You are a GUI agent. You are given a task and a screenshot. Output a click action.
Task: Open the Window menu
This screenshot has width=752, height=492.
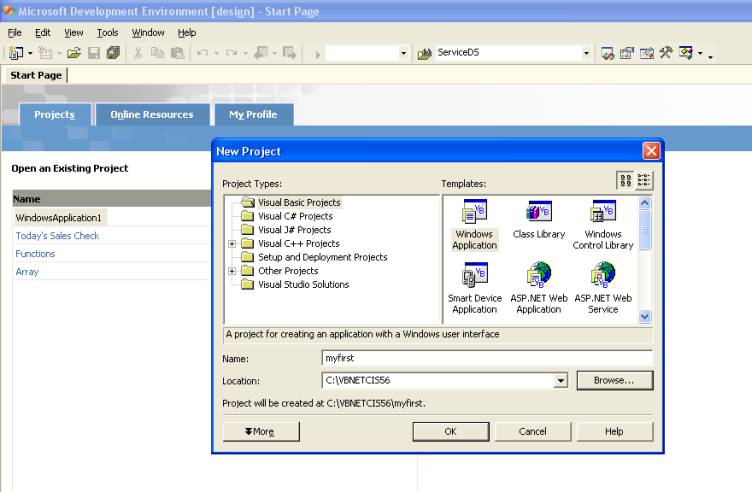pyautogui.click(x=148, y=33)
